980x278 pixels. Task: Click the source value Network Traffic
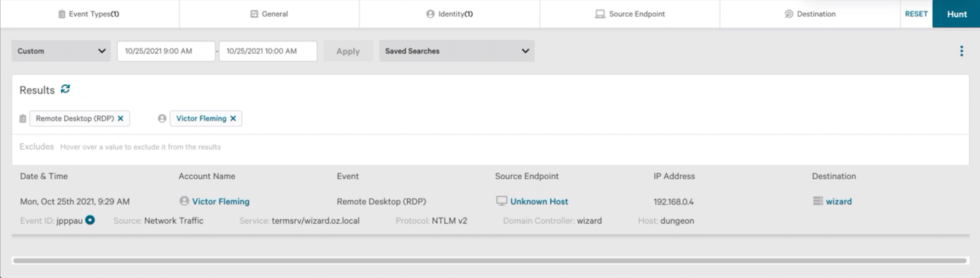click(174, 221)
